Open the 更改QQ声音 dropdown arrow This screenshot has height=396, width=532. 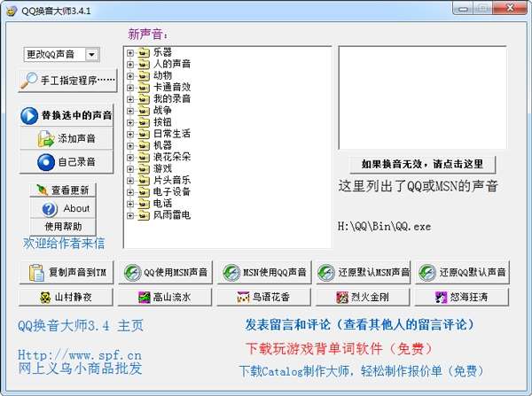tap(91, 55)
